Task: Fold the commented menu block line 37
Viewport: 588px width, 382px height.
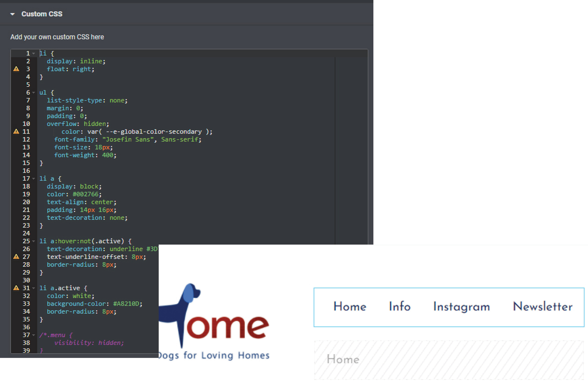Action: coord(34,335)
